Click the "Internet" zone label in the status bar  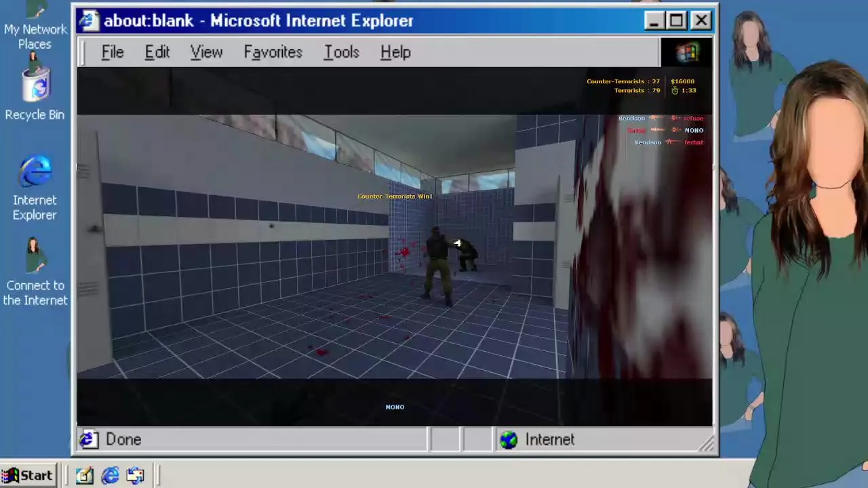(550, 440)
